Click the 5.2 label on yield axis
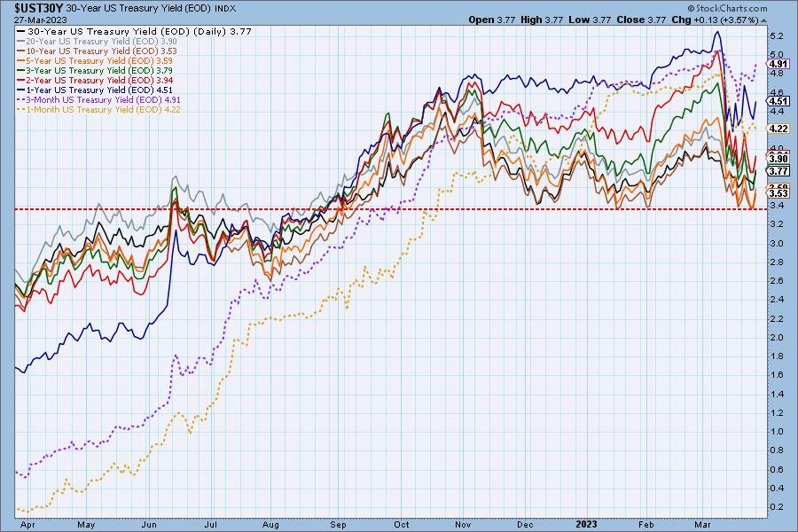 click(777, 35)
